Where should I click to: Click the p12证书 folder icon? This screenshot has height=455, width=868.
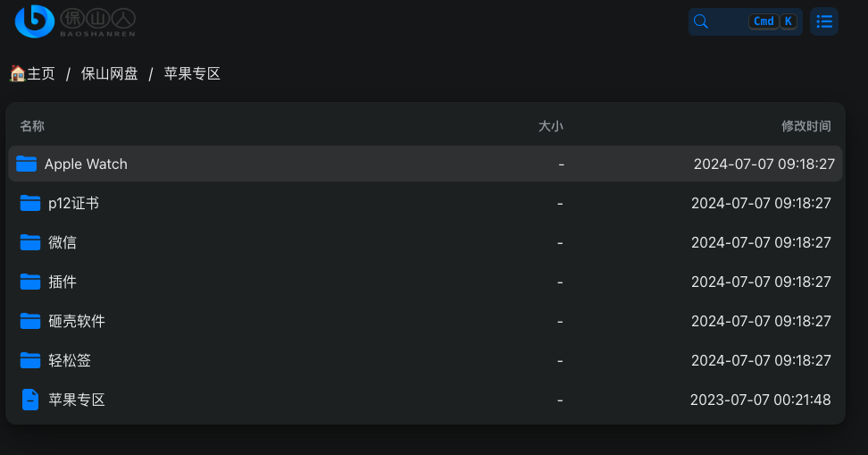pos(29,204)
